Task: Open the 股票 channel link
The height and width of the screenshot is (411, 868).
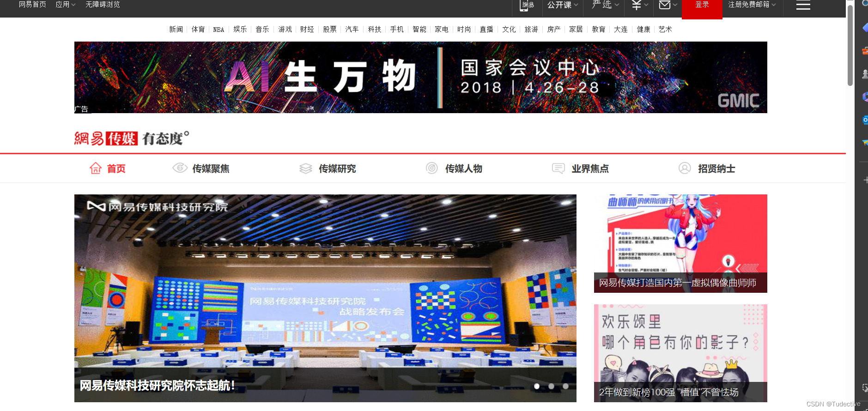Action: 330,29
